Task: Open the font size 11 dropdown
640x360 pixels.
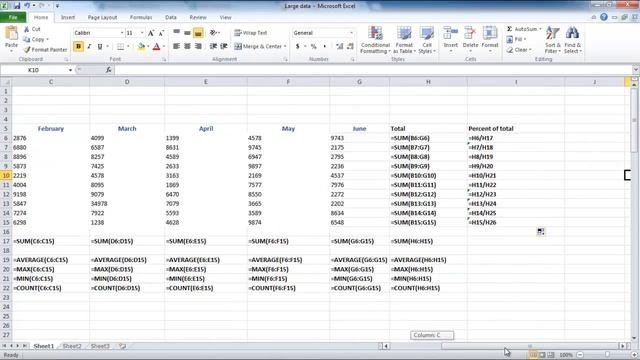Action: (x=142, y=33)
